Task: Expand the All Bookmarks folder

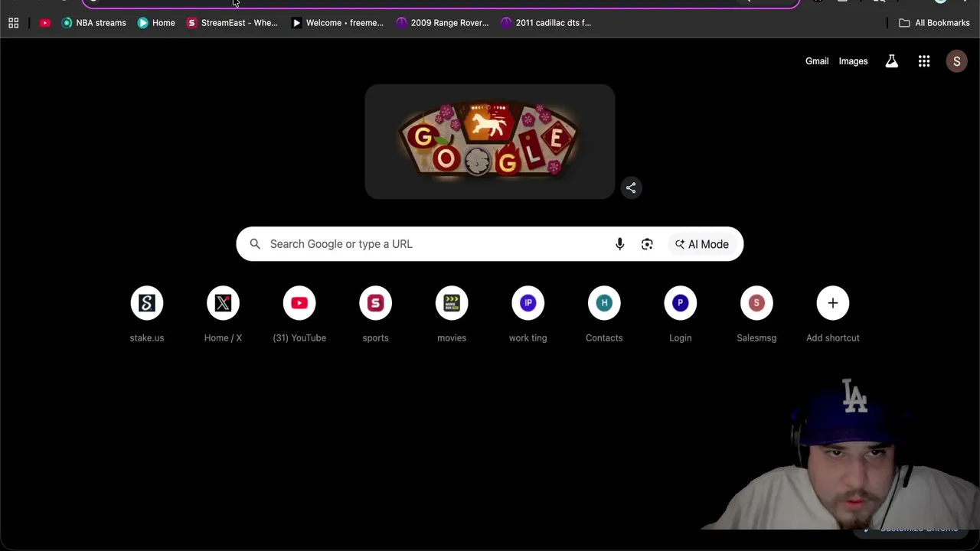Action: tap(934, 23)
